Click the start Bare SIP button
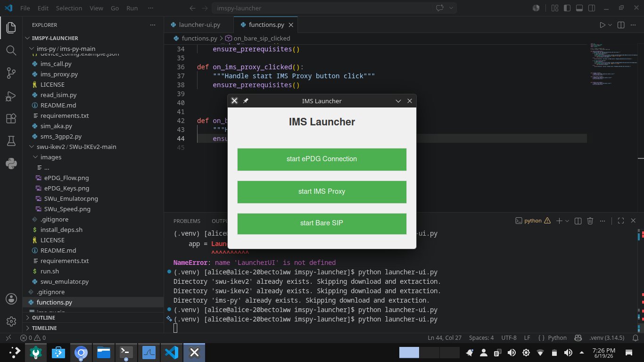The image size is (644, 362). 322,223
